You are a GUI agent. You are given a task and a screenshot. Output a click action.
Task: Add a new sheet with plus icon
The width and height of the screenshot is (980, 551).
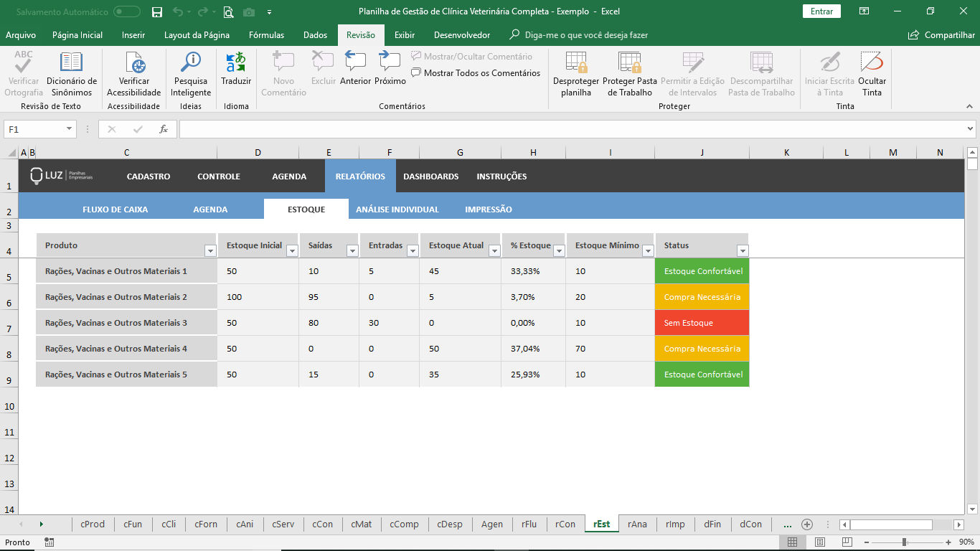click(807, 524)
